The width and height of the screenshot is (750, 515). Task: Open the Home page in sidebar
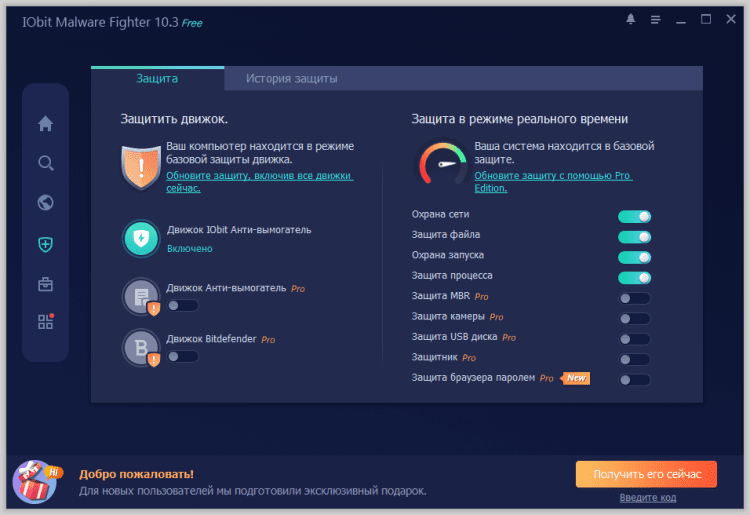45,123
